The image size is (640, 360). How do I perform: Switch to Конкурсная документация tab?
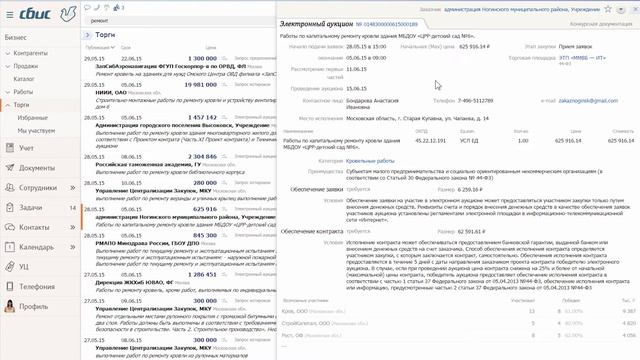tap(601, 24)
